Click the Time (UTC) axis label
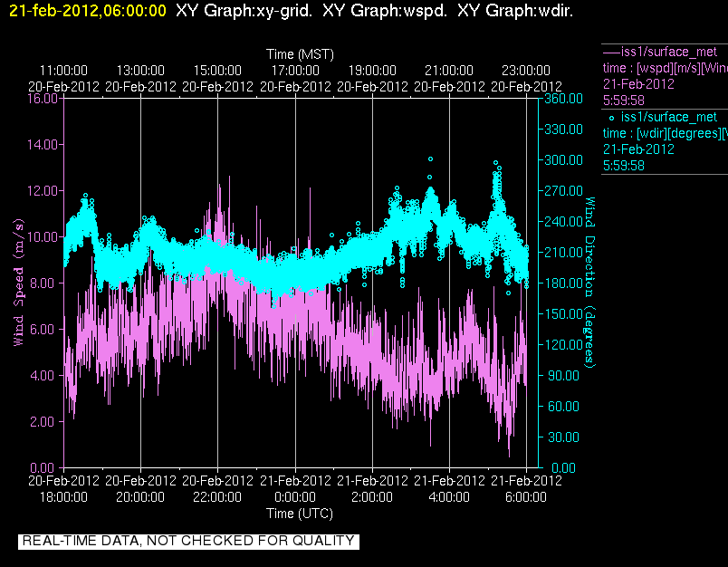Screen dimensions: 728x567 pos(300,514)
